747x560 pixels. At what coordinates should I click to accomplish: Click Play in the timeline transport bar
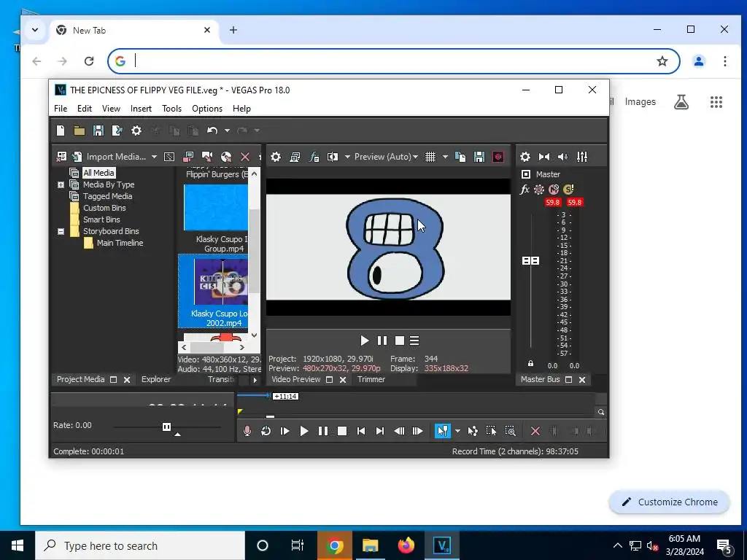click(x=304, y=431)
